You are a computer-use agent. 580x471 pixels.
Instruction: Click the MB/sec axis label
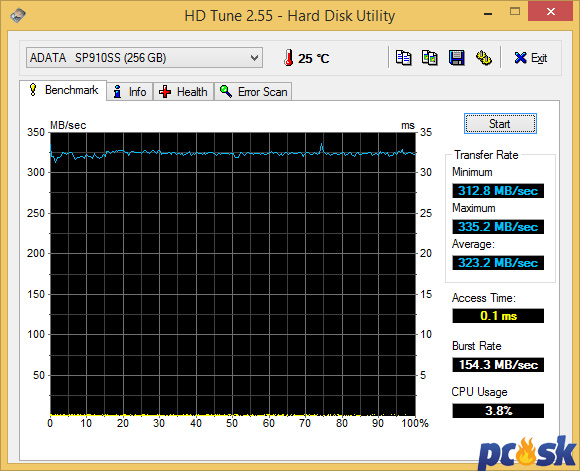point(68,125)
